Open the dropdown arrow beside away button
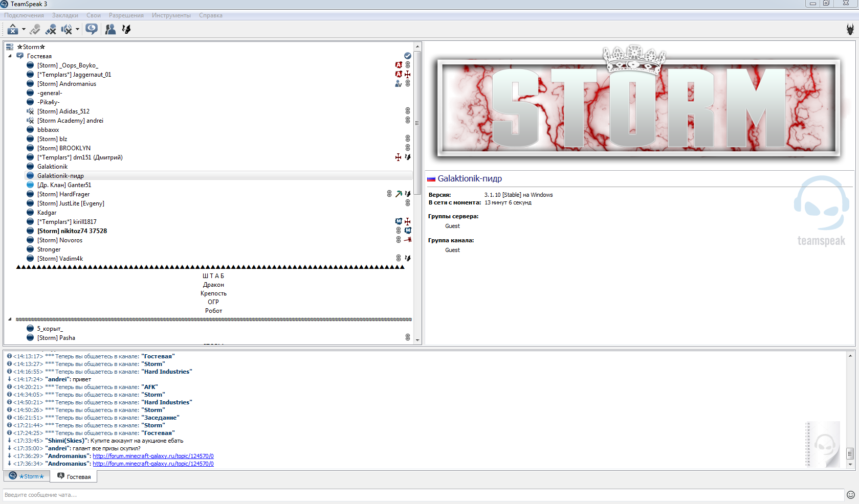The image size is (859, 504). click(x=24, y=29)
